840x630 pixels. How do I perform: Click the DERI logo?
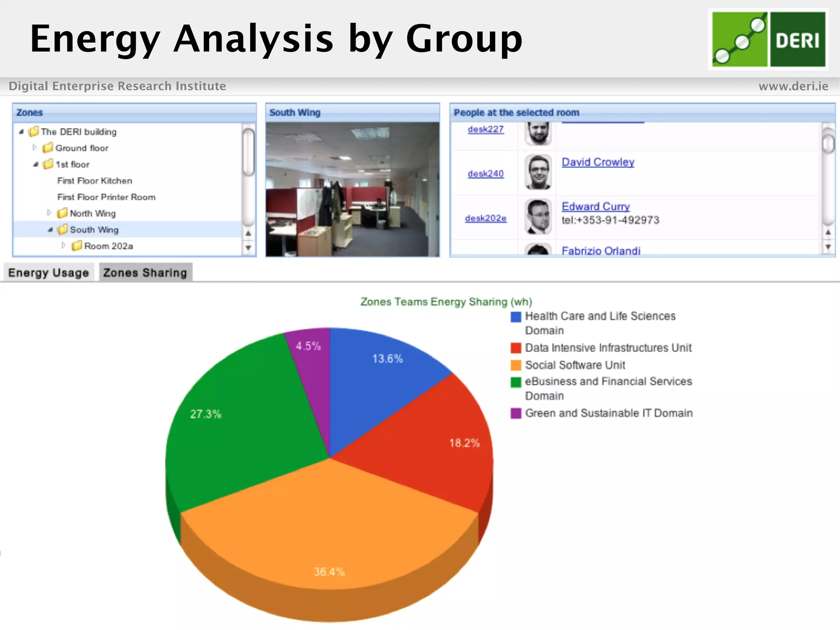pyautogui.click(x=769, y=39)
